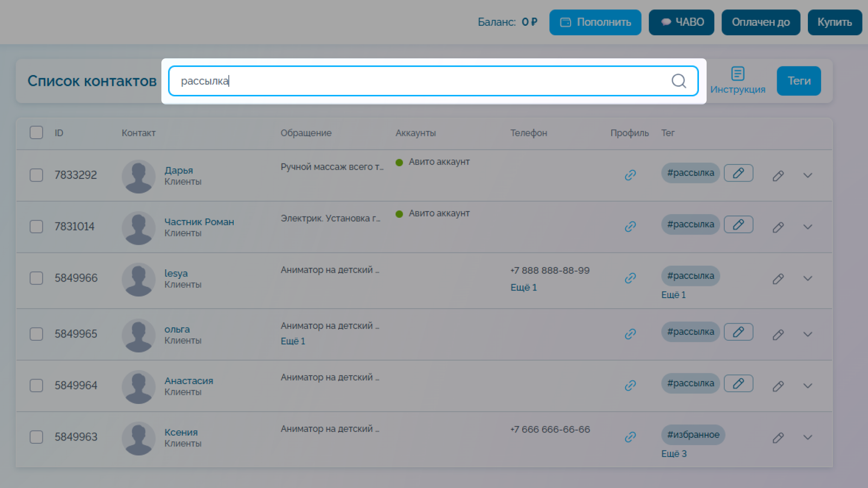Click the magnifier search icon
This screenshot has width=868, height=488.
pyautogui.click(x=679, y=81)
